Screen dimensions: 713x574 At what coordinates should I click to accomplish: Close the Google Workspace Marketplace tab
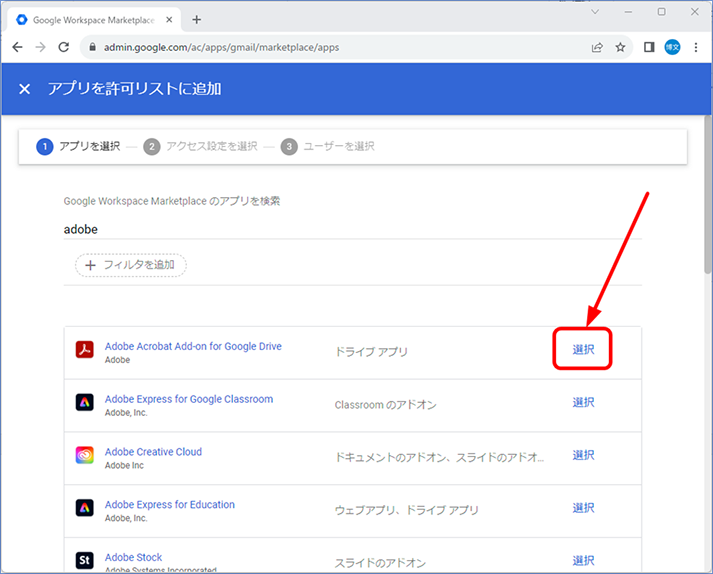click(169, 20)
